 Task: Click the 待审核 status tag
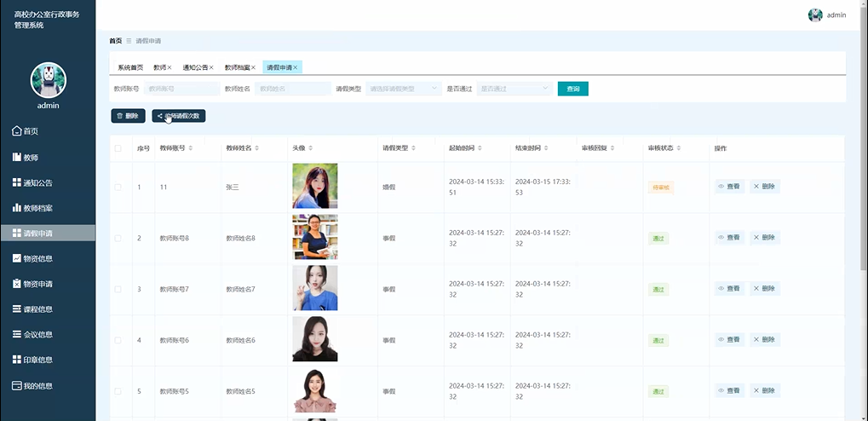[x=661, y=187]
